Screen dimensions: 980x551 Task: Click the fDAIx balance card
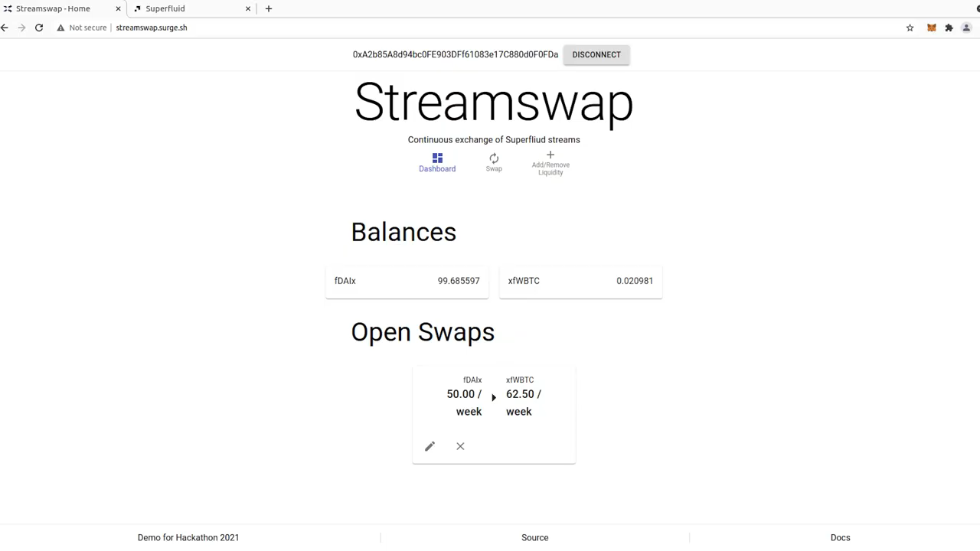click(x=407, y=281)
